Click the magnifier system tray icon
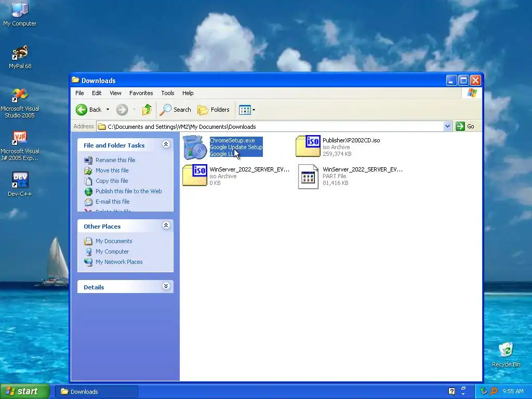Image resolution: width=532 pixels, height=399 pixels. [494, 391]
